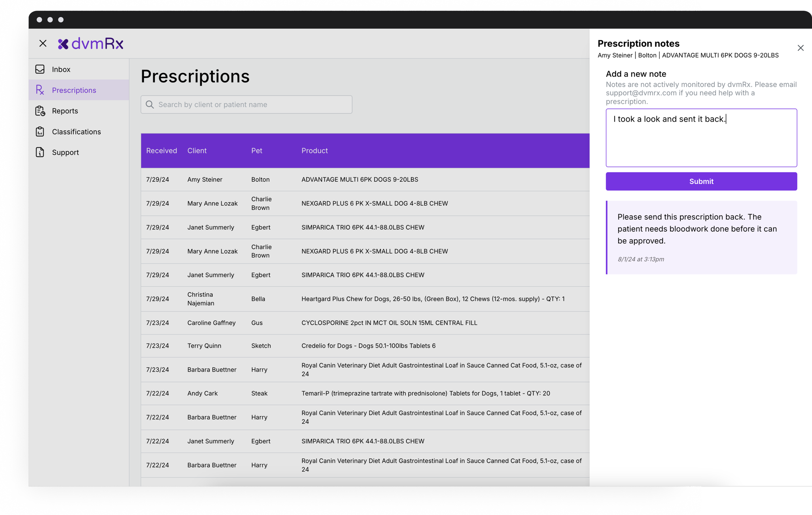Click pet name Bella

click(258, 299)
